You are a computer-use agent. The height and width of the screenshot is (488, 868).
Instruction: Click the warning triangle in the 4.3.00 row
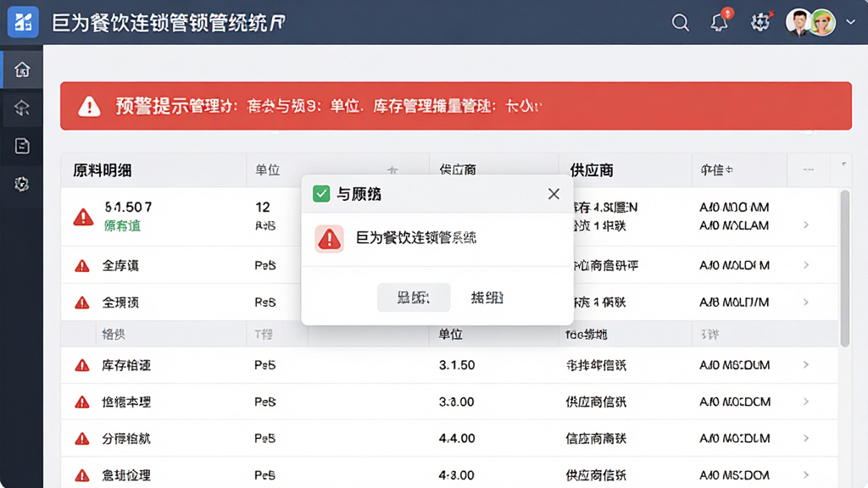point(82,475)
